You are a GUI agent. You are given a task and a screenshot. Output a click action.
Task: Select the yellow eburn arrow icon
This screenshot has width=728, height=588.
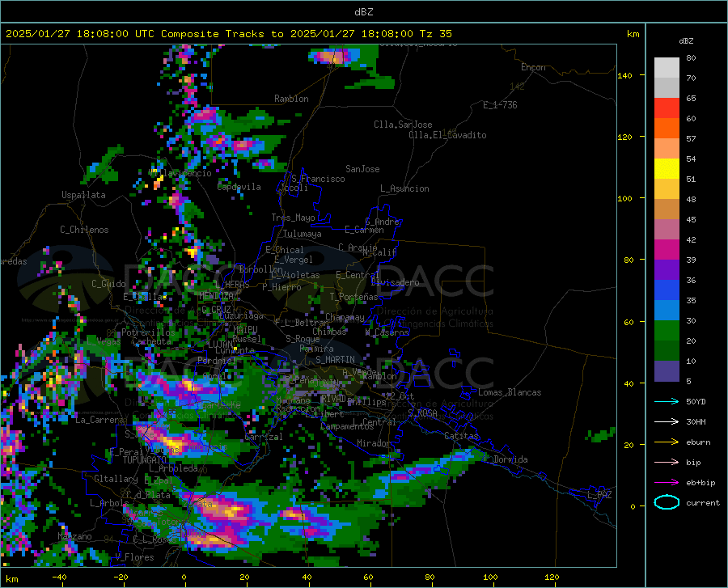pos(667,442)
